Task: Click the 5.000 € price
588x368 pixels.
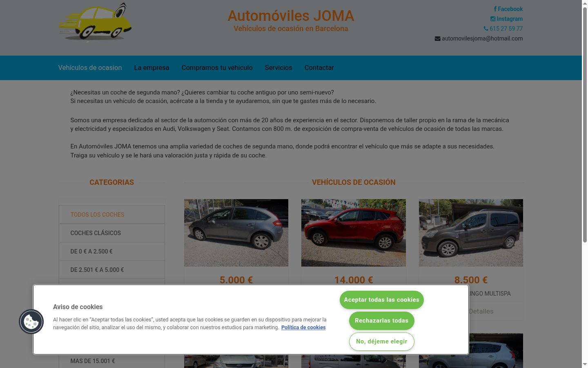Action: [x=236, y=280]
